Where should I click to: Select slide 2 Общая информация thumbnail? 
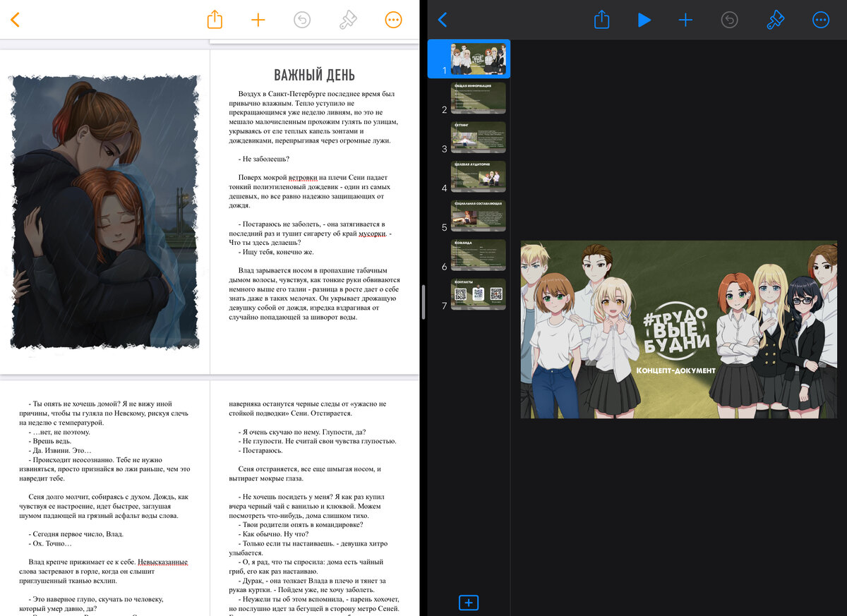tap(479, 98)
